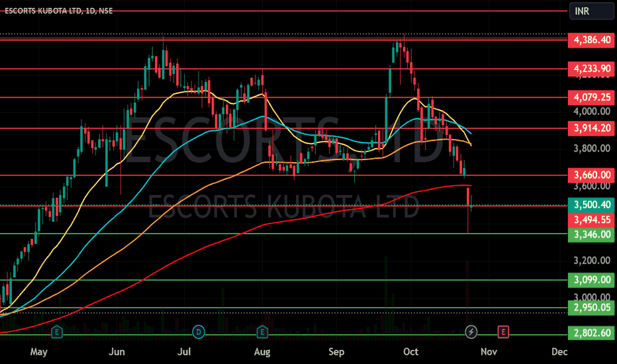Click the Sep label on time axis
Viewport: 617px width, 364px height.
[336, 351]
